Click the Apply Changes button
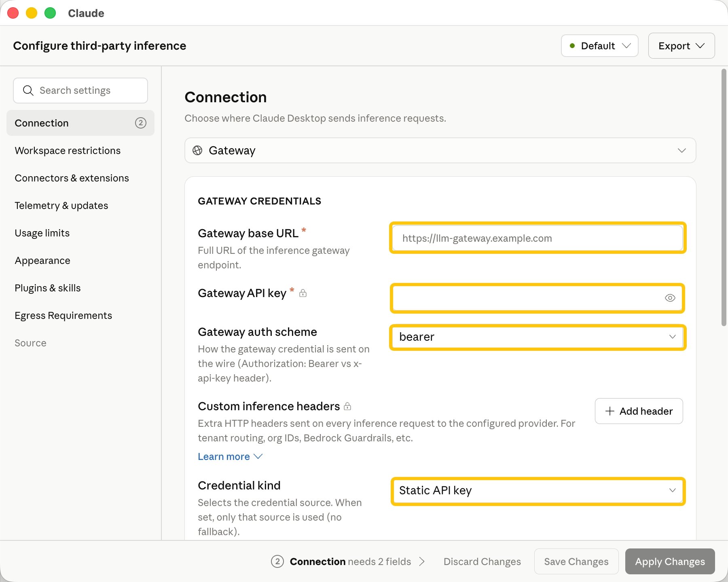This screenshot has height=582, width=728. pyautogui.click(x=670, y=561)
